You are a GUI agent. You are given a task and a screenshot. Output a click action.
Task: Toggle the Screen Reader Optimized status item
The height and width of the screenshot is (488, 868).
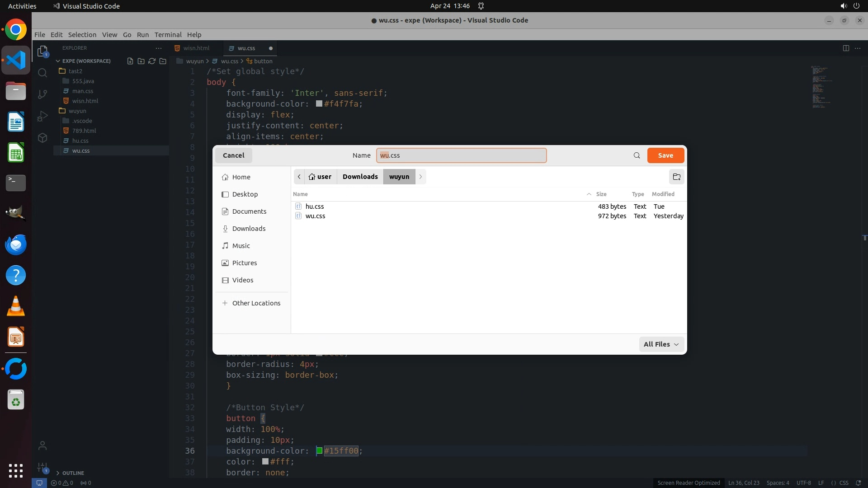[689, 483]
